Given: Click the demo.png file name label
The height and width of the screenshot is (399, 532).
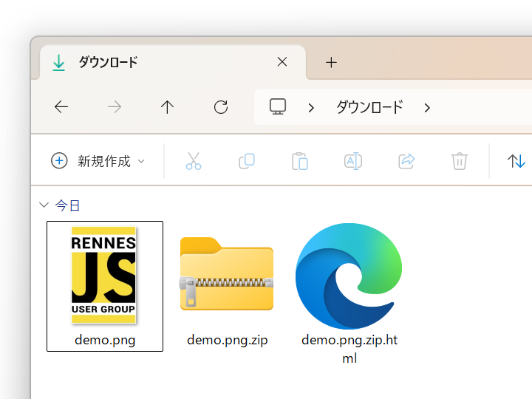Looking at the screenshot, I should 105,340.
